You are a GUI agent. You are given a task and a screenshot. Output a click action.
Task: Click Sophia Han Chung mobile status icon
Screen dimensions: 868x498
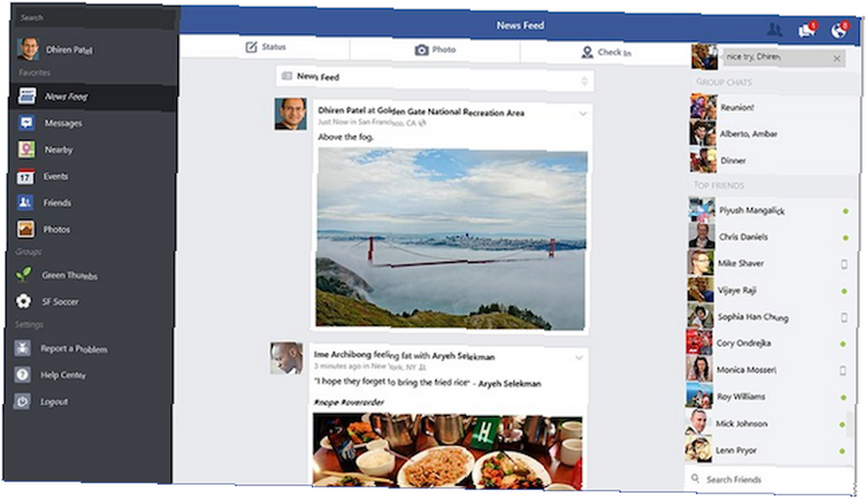pos(845,318)
